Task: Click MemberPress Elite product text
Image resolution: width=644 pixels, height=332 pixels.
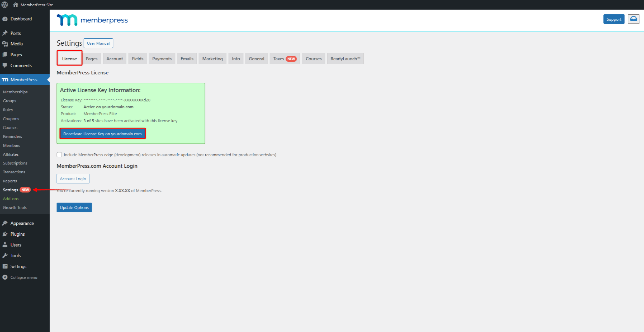Action: click(100, 114)
